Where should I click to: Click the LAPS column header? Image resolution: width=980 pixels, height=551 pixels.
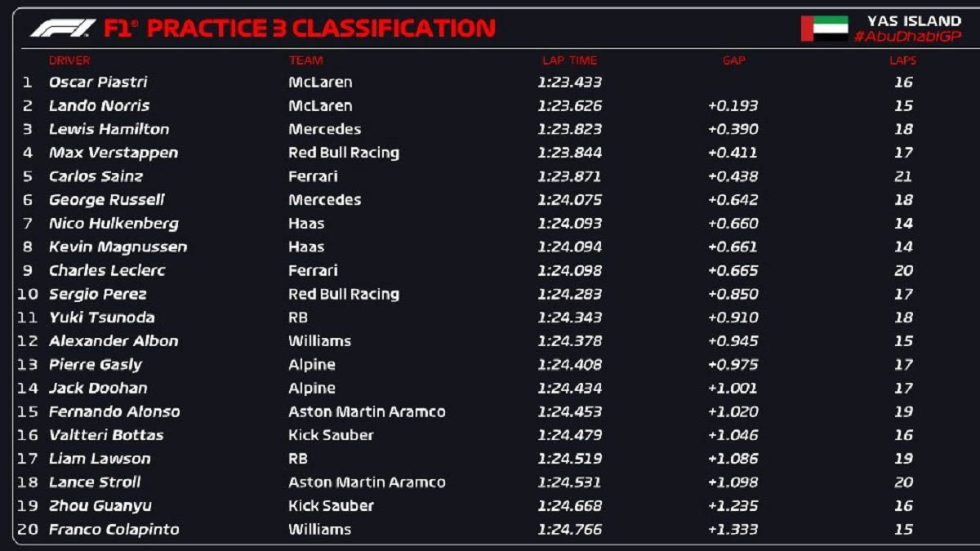(x=902, y=60)
